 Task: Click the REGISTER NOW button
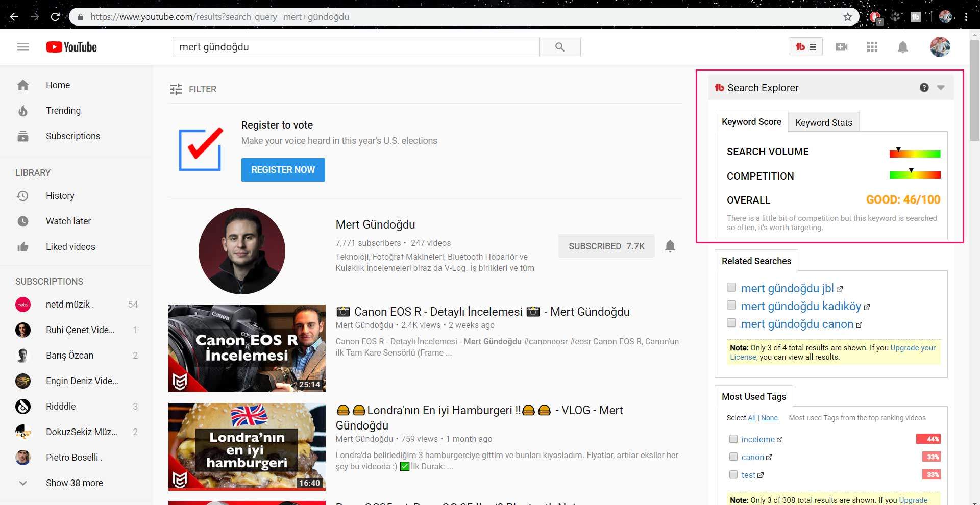(283, 170)
